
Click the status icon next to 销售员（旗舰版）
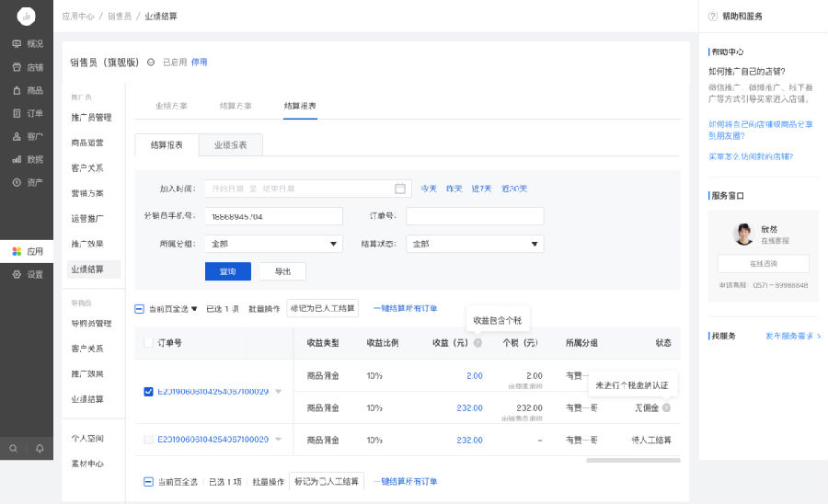tap(151, 63)
